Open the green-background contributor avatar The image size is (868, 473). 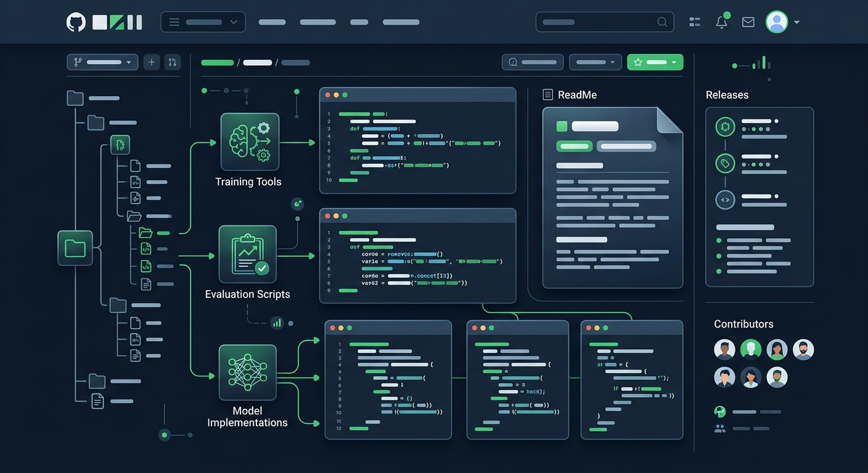pos(751,349)
